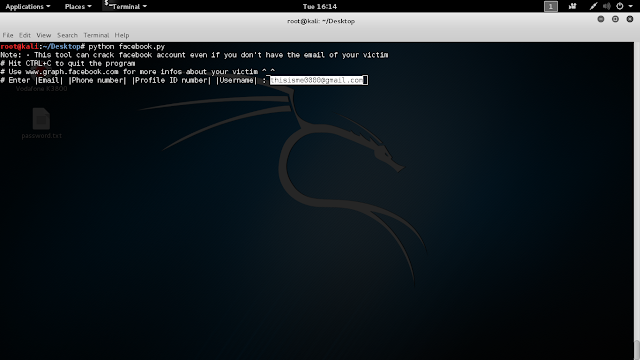This screenshot has width=640, height=360.
Task: Open the Terminal app menu in top bar
Action: [125, 6]
